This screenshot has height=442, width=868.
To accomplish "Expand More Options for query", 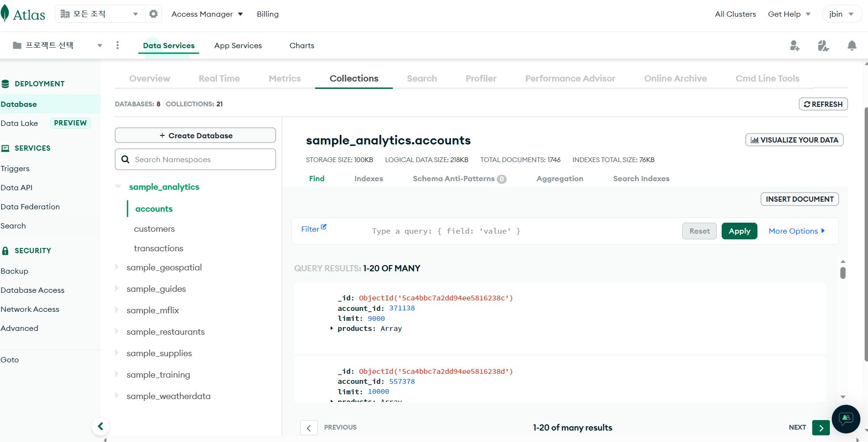I will click(x=797, y=231).
